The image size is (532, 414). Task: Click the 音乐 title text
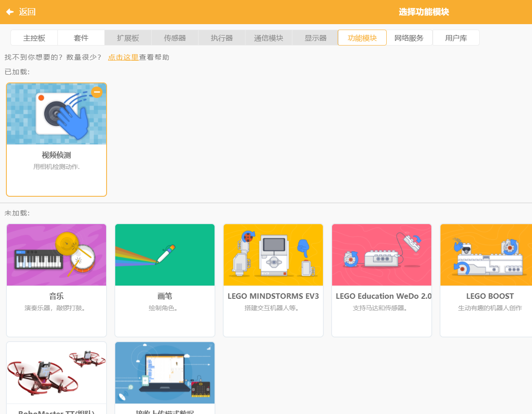pos(56,296)
